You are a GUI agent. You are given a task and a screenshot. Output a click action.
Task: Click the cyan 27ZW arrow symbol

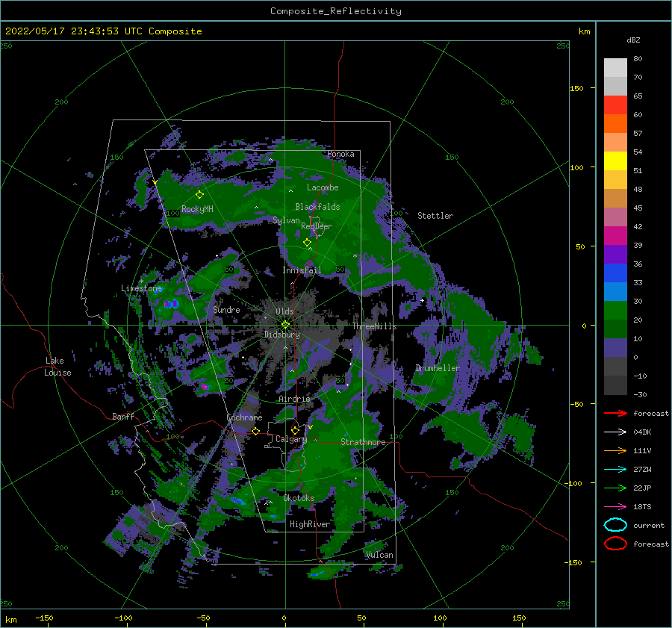point(615,470)
